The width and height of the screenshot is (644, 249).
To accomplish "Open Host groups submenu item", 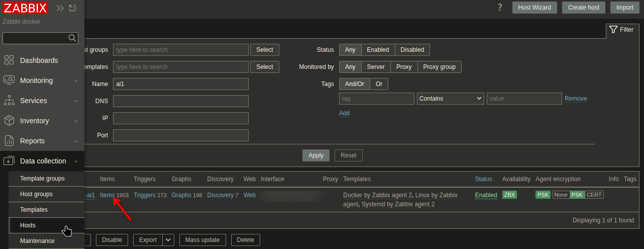I will point(46,194).
